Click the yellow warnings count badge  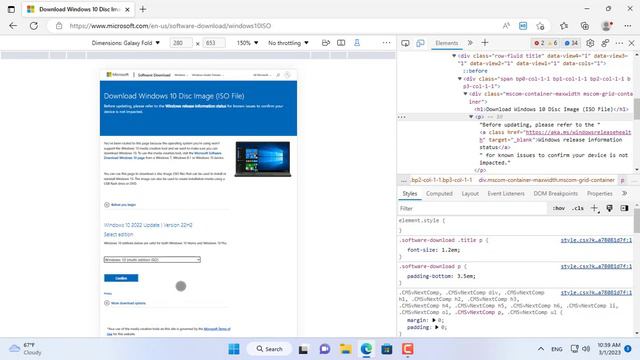[x=552, y=43]
